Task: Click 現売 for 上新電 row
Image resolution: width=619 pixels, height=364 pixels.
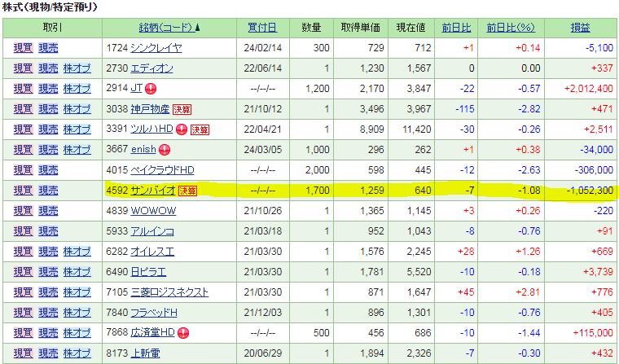Action: (x=48, y=353)
